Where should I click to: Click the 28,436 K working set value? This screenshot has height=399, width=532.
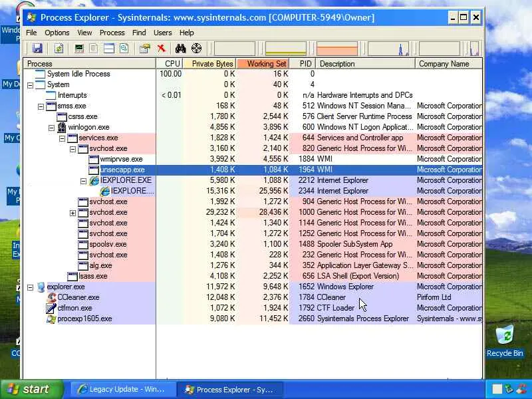click(x=275, y=212)
